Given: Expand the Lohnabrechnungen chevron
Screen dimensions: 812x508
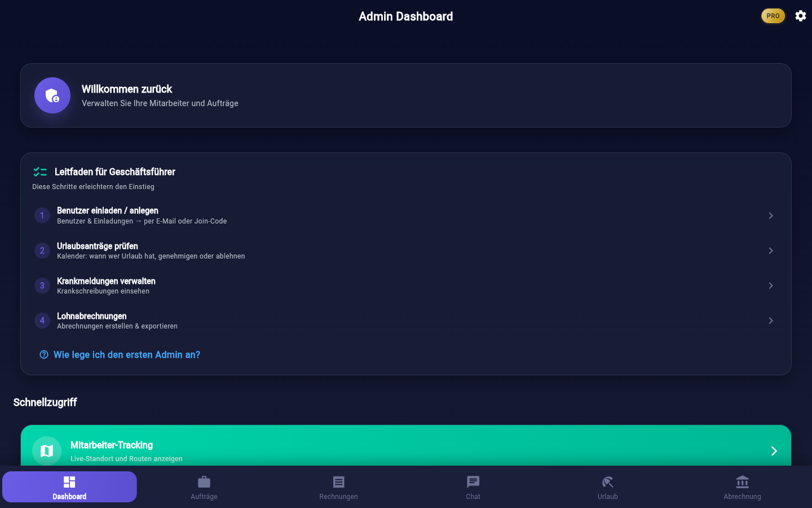Looking at the screenshot, I should click(x=771, y=321).
